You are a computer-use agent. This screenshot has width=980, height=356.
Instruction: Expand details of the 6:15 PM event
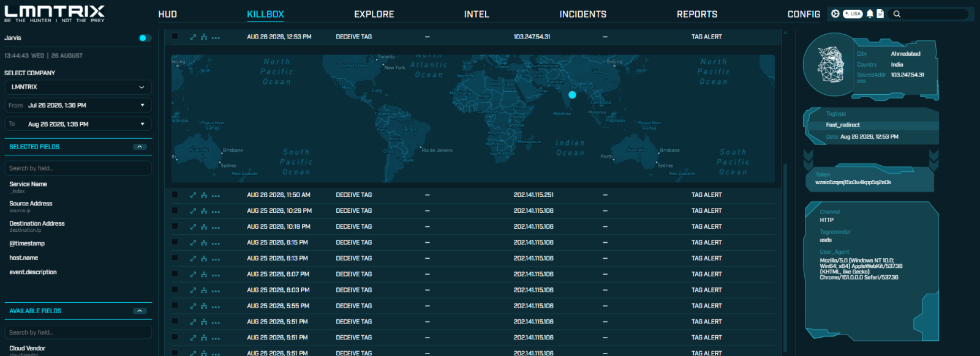[x=193, y=243]
